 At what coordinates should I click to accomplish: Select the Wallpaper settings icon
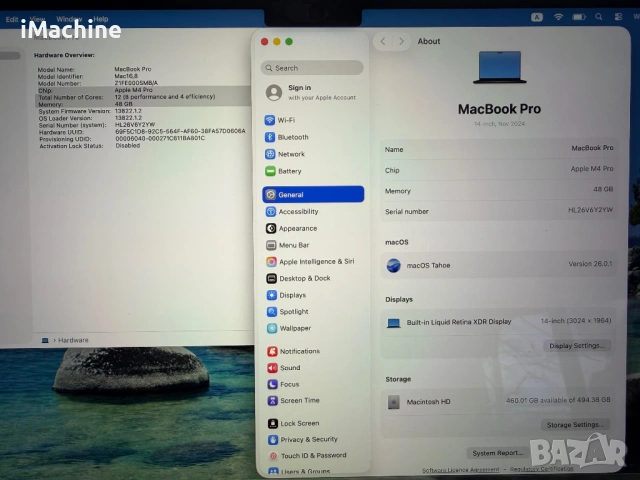pos(272,328)
